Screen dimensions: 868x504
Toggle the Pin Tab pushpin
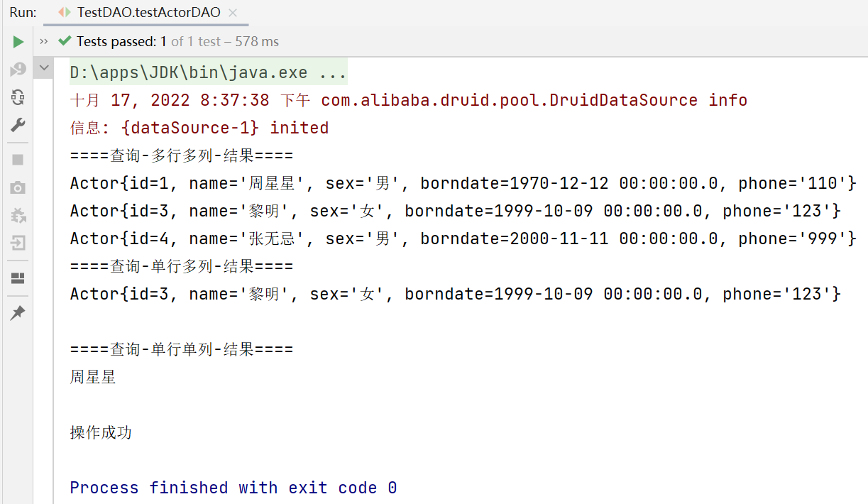(x=18, y=312)
